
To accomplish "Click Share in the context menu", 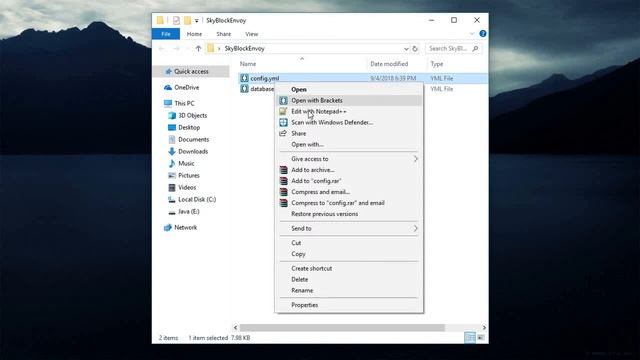I will [349, 133].
